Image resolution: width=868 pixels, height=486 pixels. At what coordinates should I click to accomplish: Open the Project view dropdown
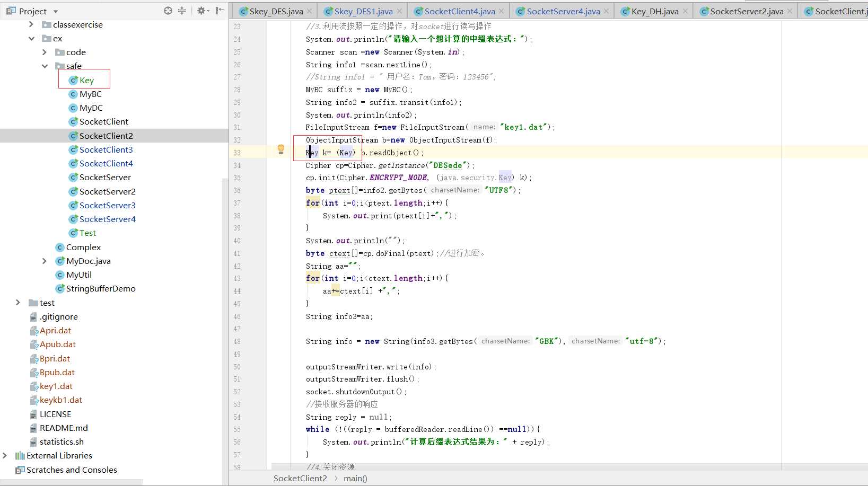[56, 11]
